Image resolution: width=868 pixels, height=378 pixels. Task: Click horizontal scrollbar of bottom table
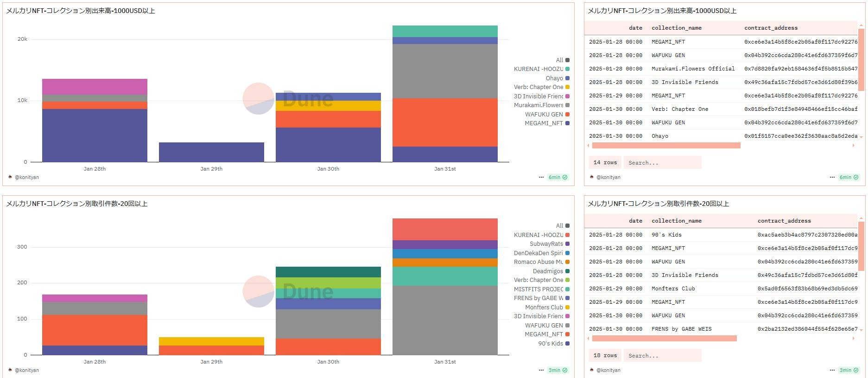tap(664, 339)
